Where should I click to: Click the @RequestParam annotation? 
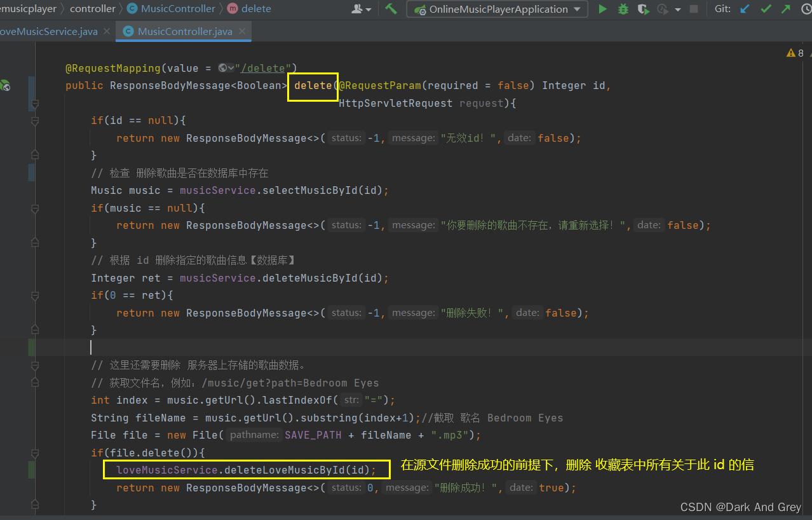[x=380, y=85]
